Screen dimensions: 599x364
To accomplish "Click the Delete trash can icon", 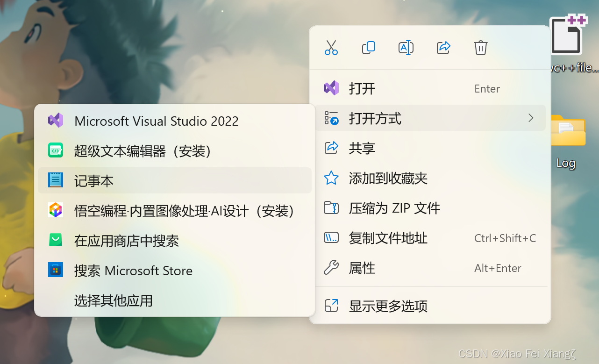I will (481, 48).
